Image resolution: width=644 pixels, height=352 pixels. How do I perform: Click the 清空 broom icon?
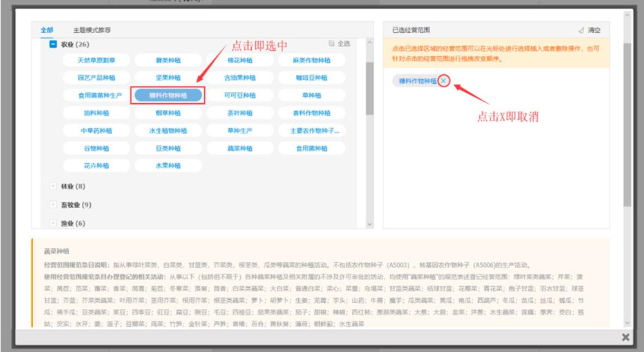(582, 30)
